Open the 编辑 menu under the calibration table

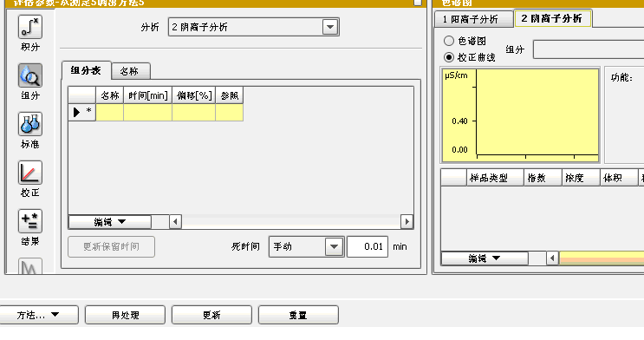coord(485,258)
